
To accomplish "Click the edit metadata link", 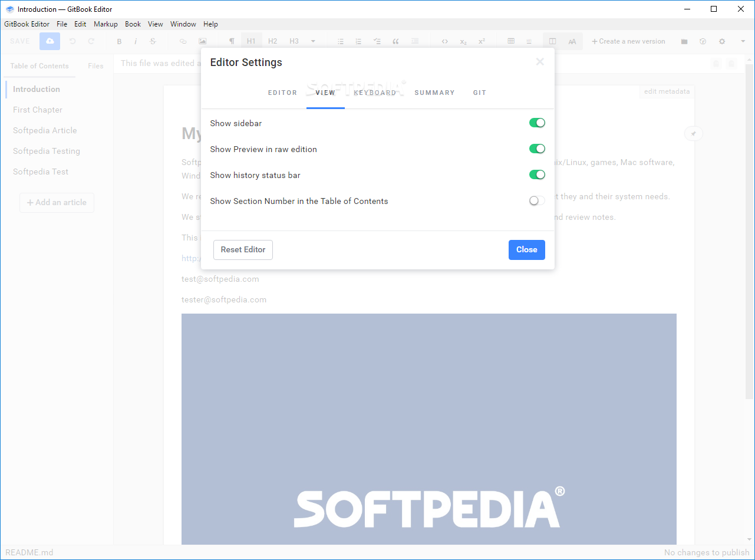I will [667, 91].
